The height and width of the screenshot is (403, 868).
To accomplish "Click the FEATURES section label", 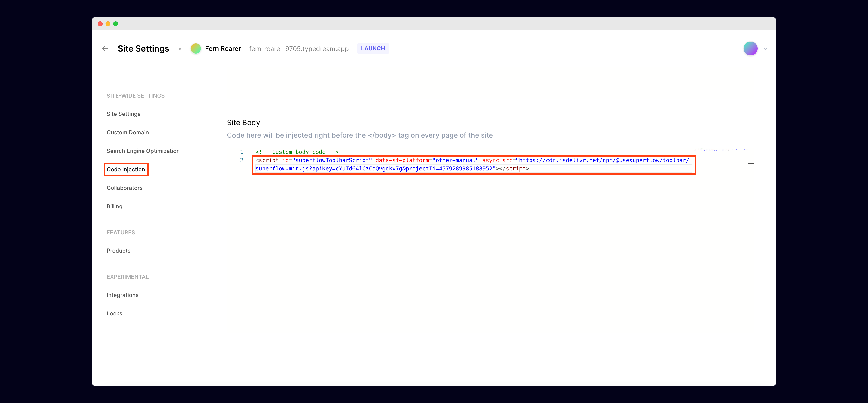I will point(121,233).
